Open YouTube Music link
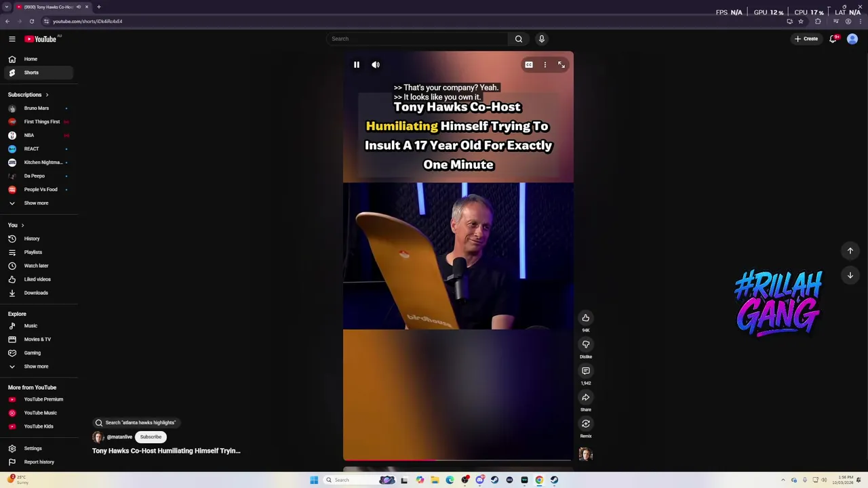 click(x=39, y=413)
